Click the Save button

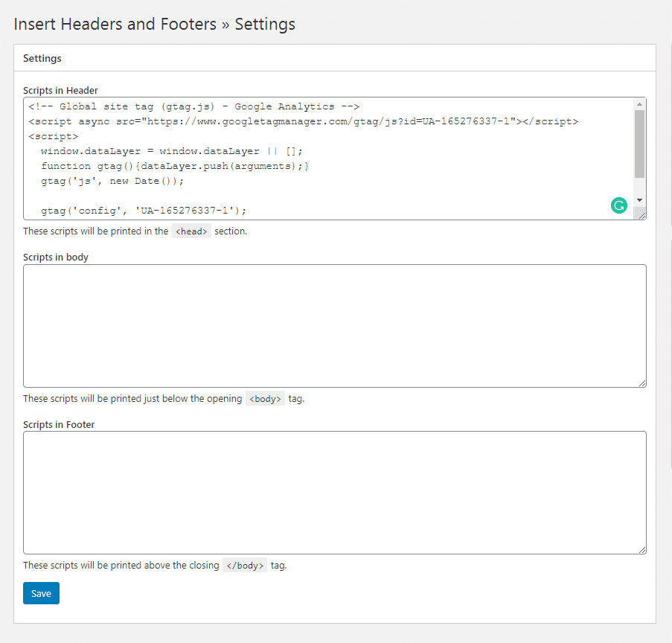click(41, 593)
